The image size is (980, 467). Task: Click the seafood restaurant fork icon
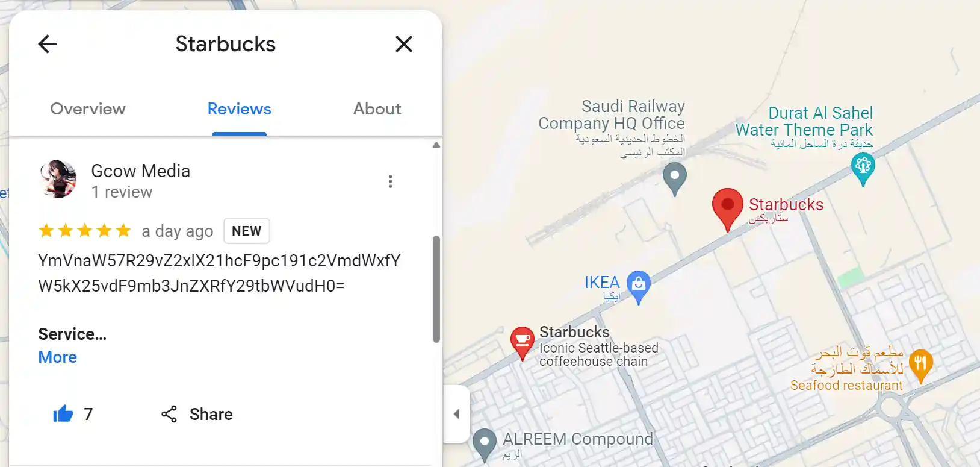click(920, 363)
